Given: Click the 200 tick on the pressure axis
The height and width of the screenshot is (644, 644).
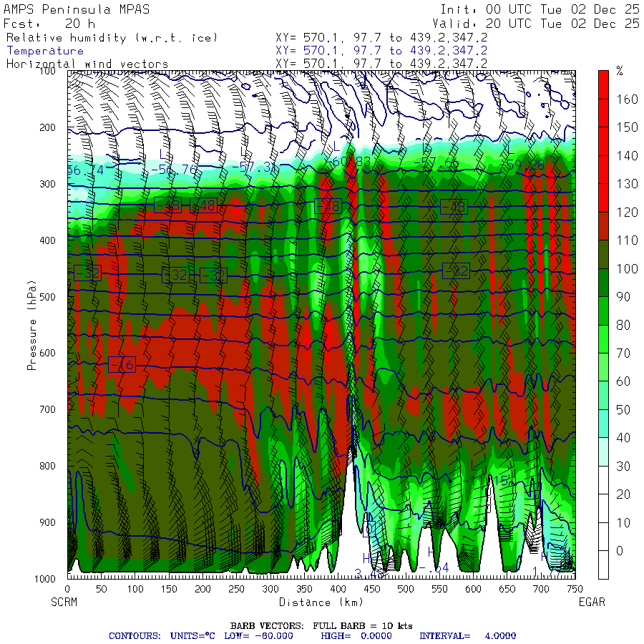Looking at the screenshot, I should tap(47, 127).
